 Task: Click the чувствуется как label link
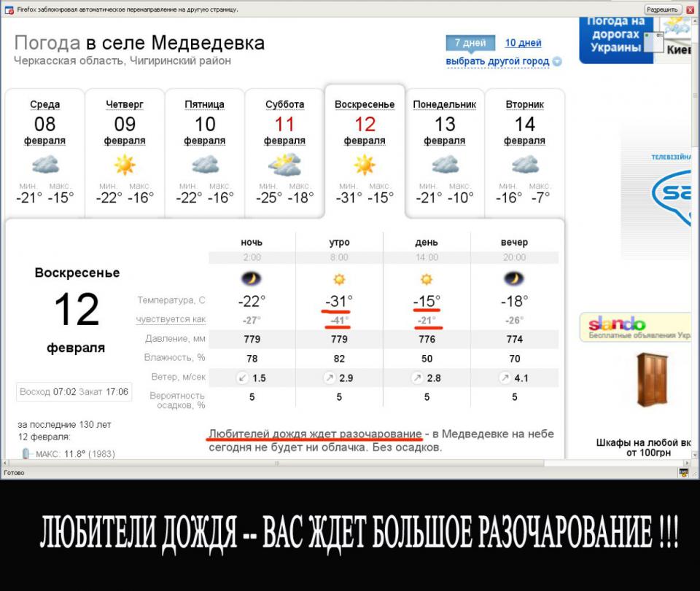coord(171,319)
